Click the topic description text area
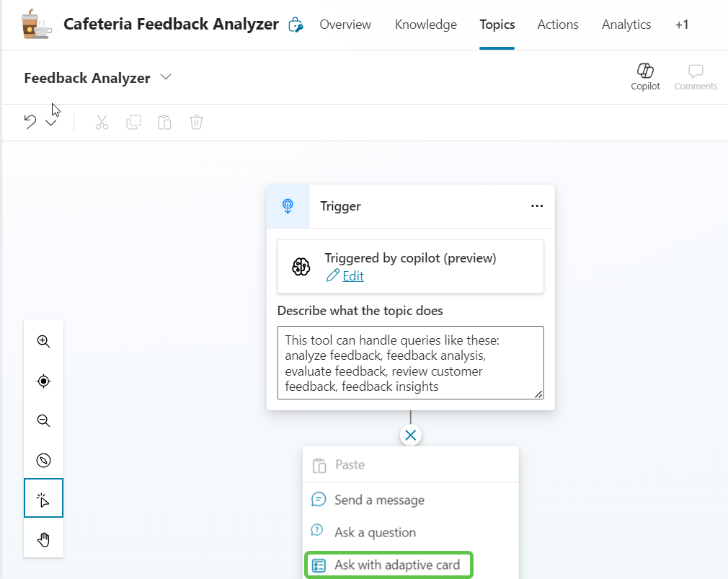728x579 pixels. coord(409,362)
